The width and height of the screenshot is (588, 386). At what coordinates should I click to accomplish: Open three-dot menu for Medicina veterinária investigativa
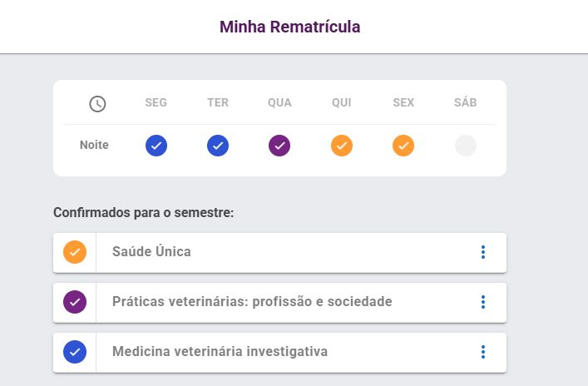[482, 352]
